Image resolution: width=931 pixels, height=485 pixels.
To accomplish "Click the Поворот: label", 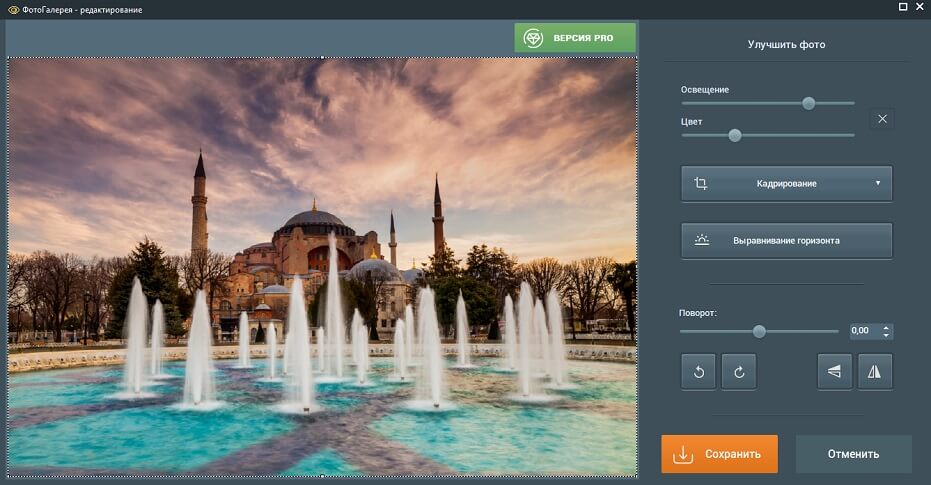I will 698,313.
